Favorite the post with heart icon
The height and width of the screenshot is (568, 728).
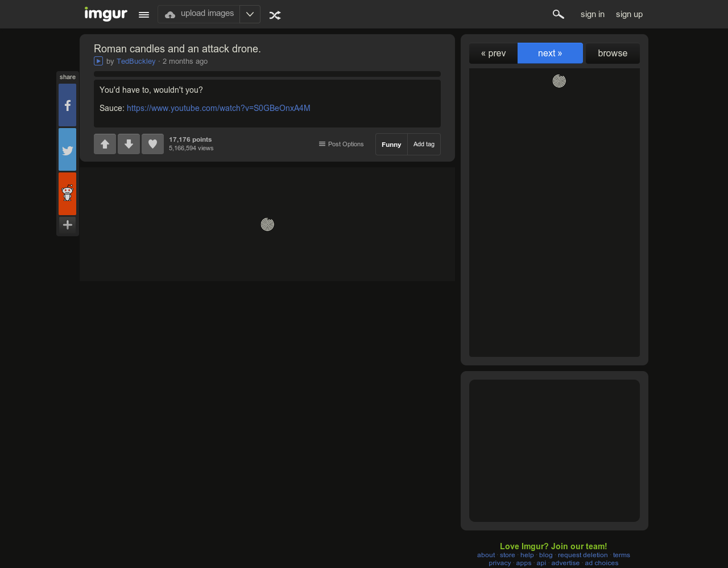click(x=152, y=144)
